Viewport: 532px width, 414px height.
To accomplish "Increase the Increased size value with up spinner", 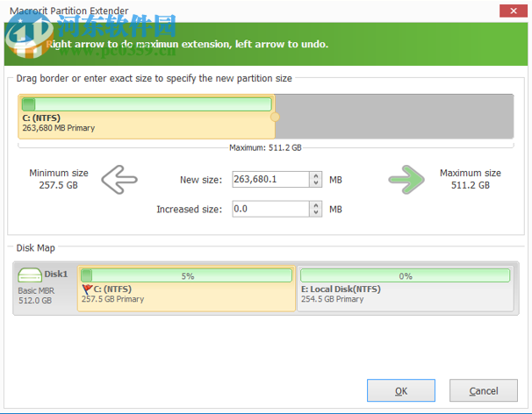I will [x=316, y=205].
